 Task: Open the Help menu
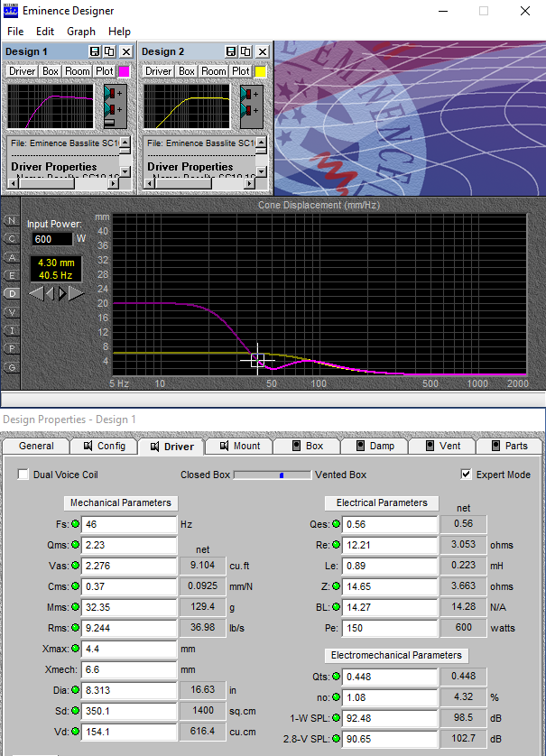point(119,32)
